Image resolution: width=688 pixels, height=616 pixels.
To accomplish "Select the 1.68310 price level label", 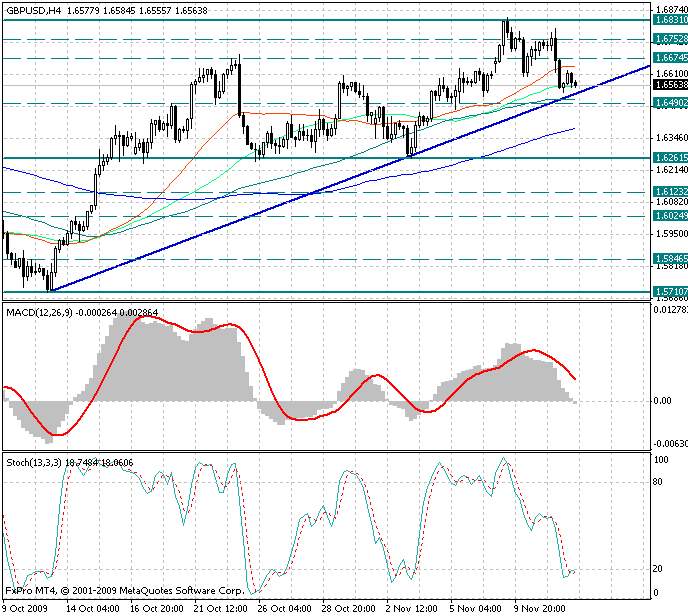I will [670, 20].
